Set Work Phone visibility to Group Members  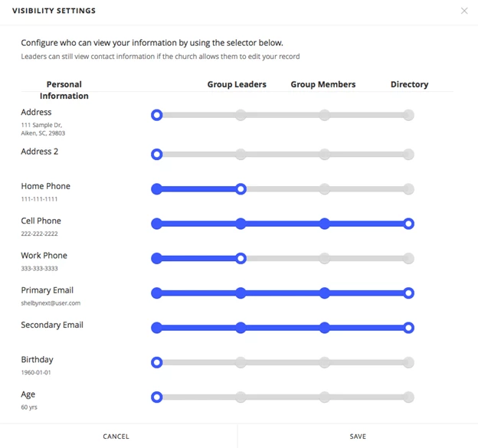point(324,258)
